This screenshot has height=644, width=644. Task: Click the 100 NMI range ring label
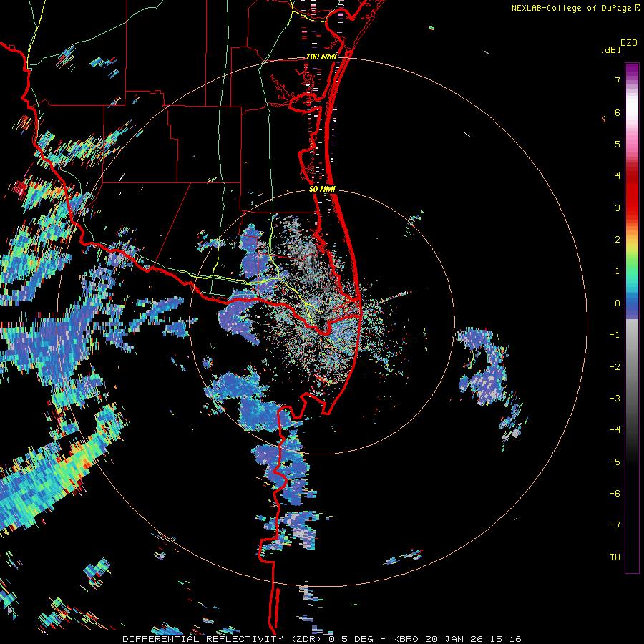pos(321,57)
